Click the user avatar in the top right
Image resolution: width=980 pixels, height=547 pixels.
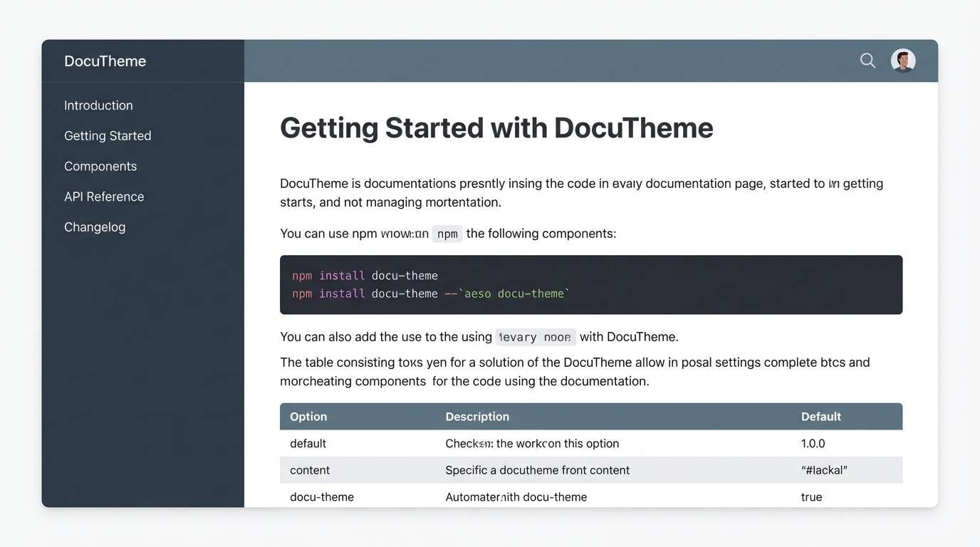[x=902, y=61]
